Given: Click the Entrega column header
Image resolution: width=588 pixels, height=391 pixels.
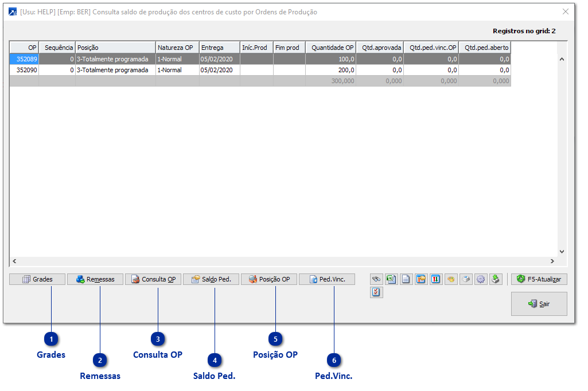Looking at the screenshot, I should [x=219, y=48].
